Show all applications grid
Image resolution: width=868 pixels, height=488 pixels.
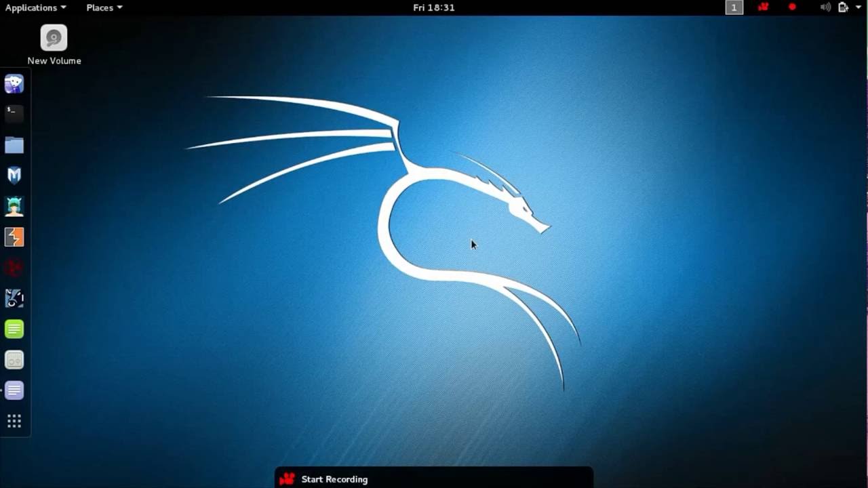point(14,422)
